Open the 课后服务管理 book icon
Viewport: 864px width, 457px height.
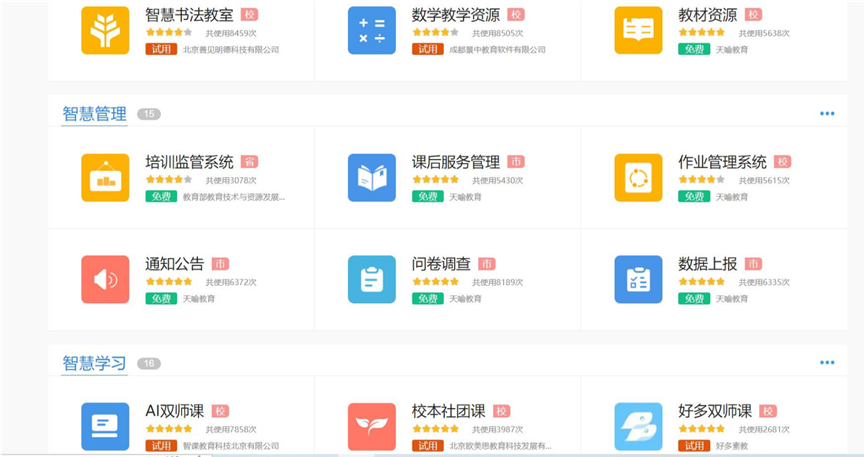(x=372, y=178)
